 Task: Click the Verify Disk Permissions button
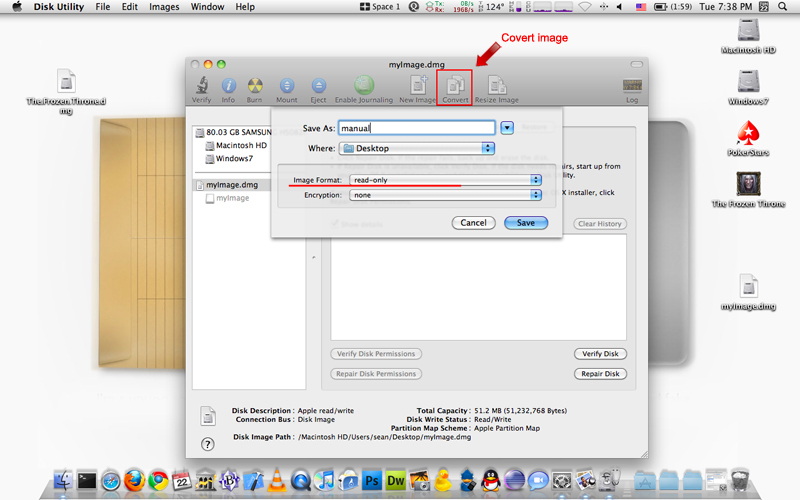(x=376, y=354)
